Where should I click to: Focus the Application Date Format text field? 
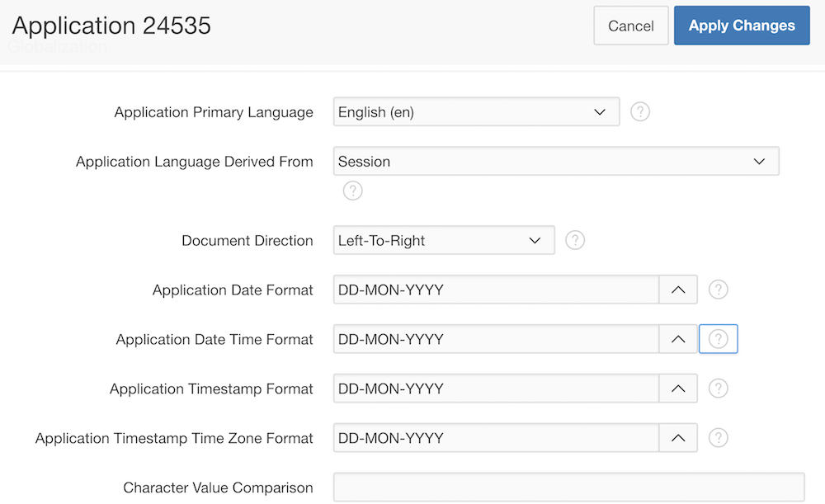pyautogui.click(x=496, y=290)
